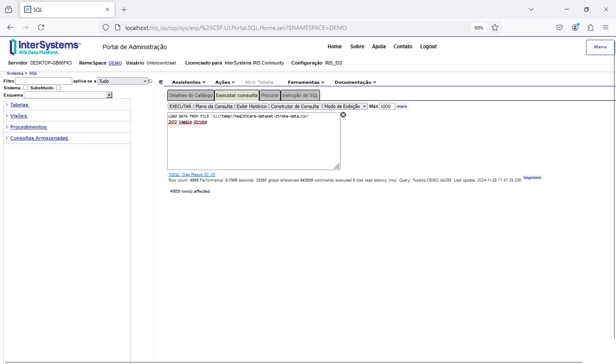Refresh the filter list icon
This screenshot has width=616, height=364.
(x=151, y=81)
